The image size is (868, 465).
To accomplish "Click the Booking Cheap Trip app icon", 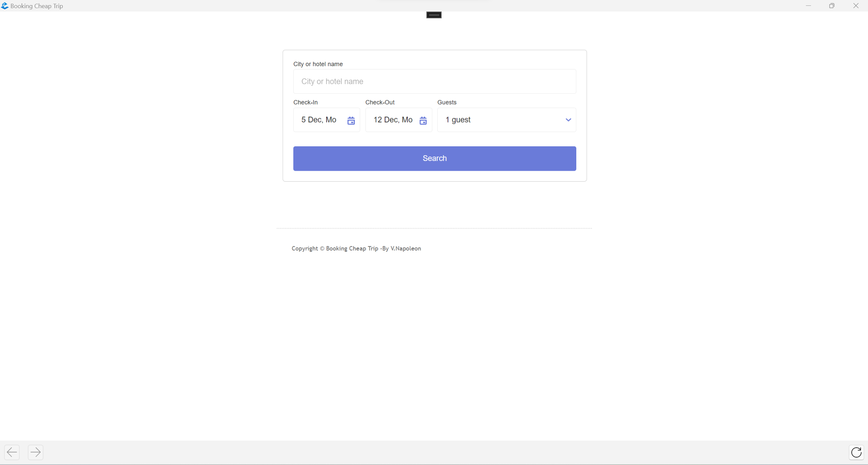I will click(x=5, y=6).
